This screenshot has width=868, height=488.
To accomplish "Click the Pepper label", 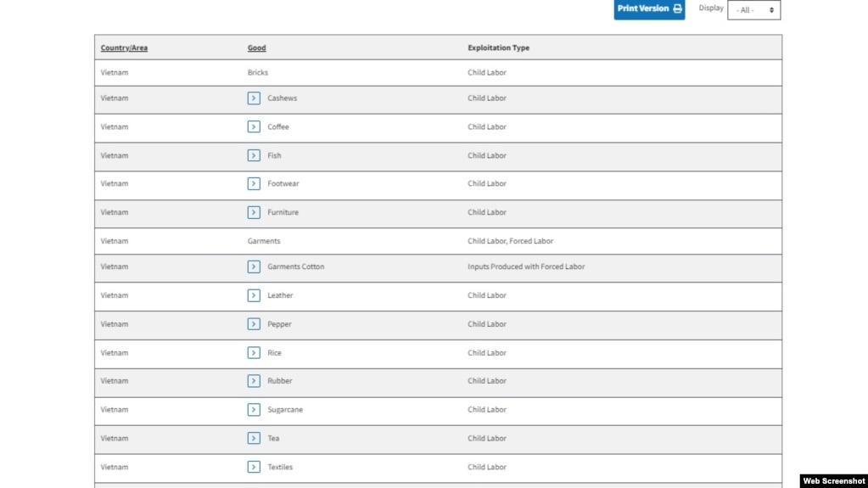I will (279, 324).
